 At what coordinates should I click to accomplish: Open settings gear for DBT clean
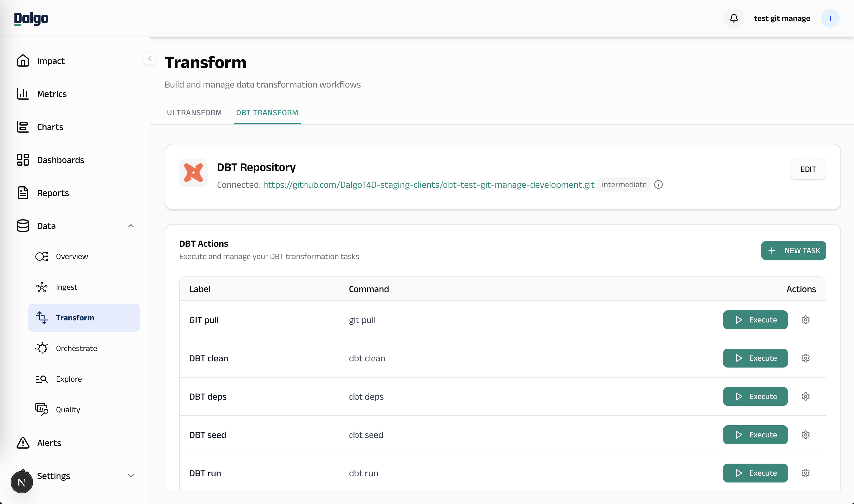805,358
